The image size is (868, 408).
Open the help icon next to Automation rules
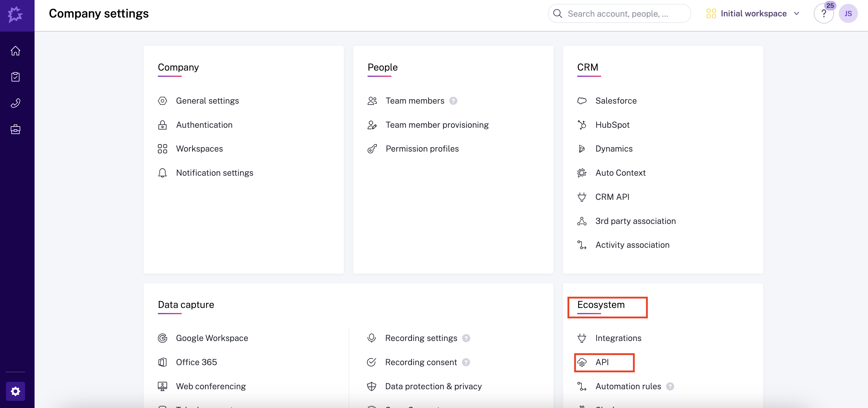(670, 387)
